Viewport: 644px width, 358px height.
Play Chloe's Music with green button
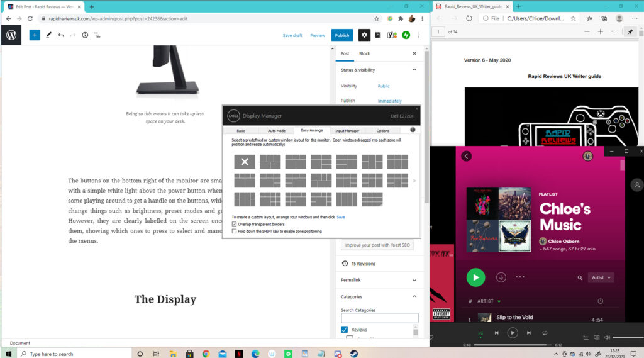click(475, 277)
